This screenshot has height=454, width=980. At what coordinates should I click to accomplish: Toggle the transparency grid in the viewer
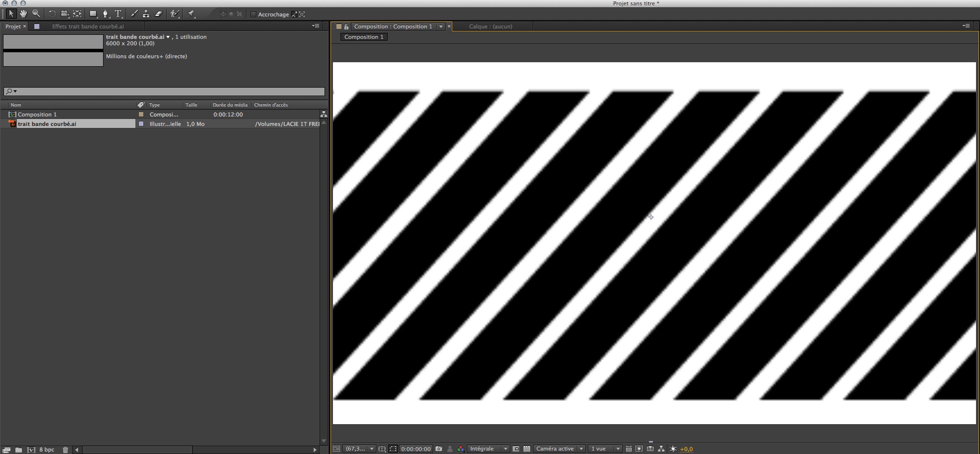pyautogui.click(x=526, y=449)
